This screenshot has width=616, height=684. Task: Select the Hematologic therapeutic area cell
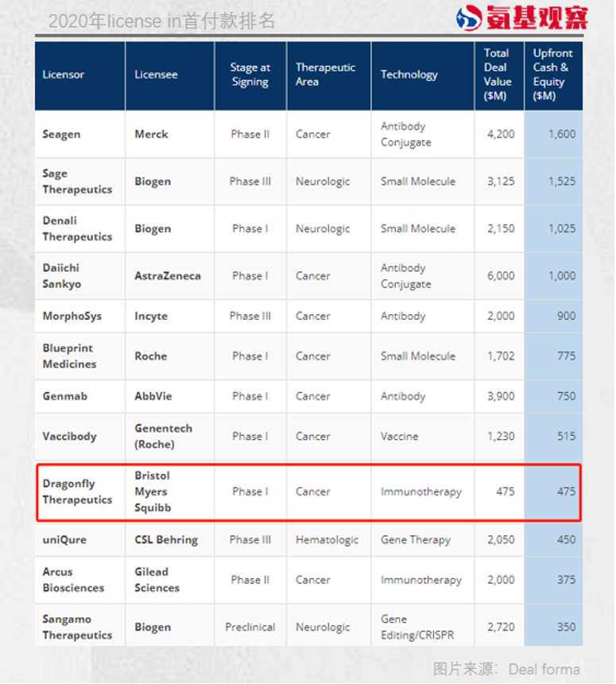[x=327, y=539]
